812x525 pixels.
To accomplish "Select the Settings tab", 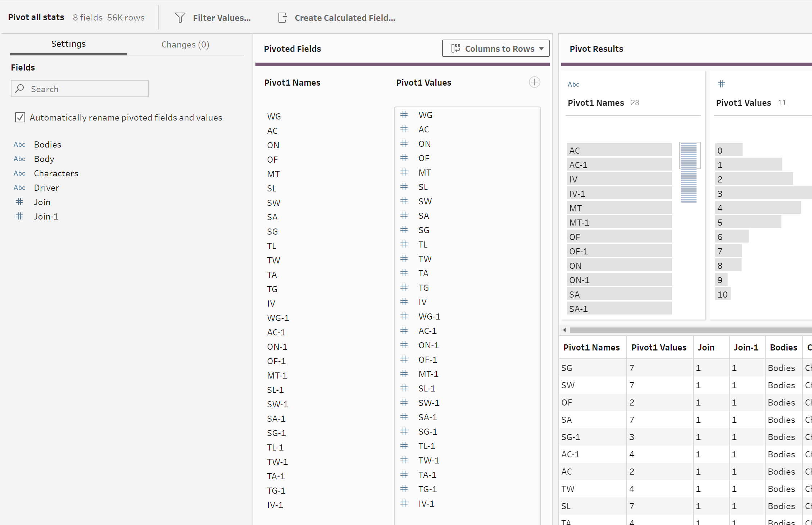I will coord(68,44).
